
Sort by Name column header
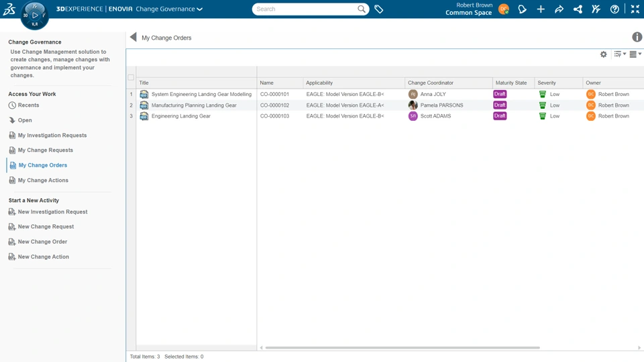click(266, 83)
